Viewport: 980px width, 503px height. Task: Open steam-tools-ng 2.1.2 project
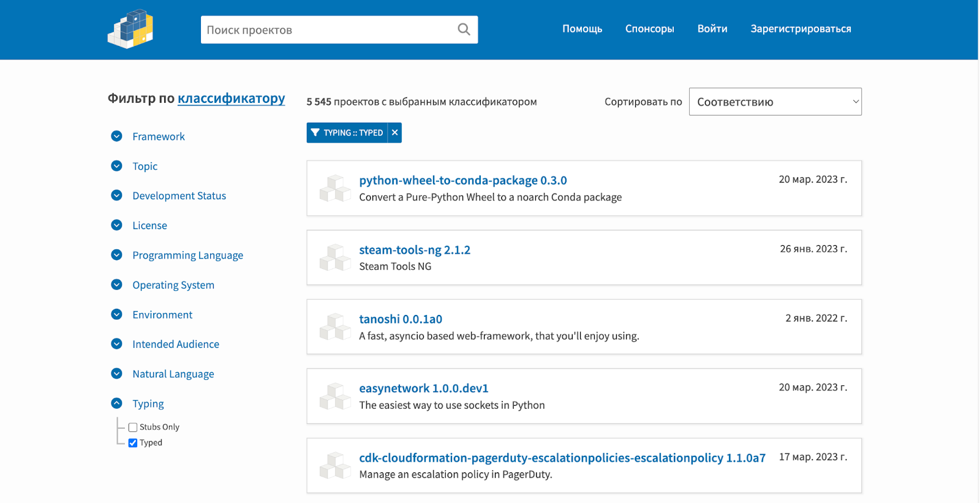point(415,249)
